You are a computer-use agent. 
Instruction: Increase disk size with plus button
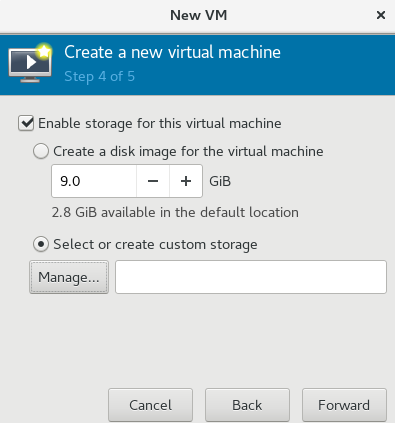pyautogui.click(x=186, y=181)
